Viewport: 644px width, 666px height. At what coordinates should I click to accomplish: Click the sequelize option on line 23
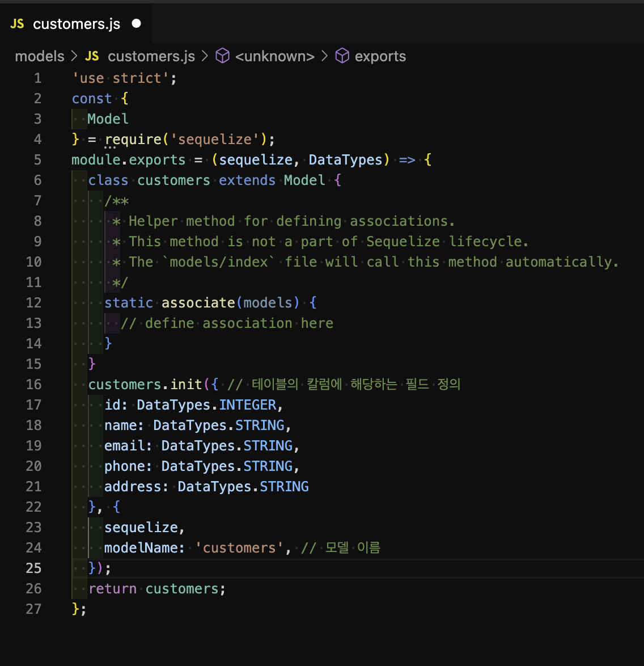[141, 528]
